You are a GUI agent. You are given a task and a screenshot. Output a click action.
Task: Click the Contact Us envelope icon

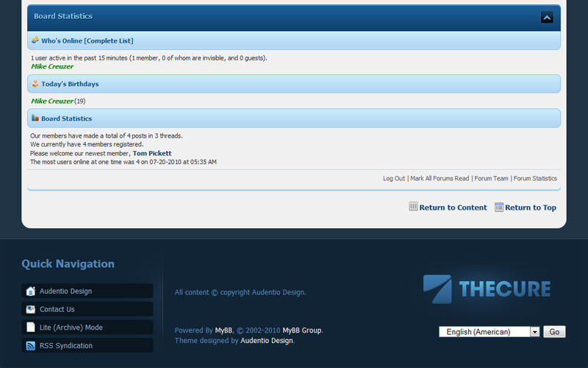coord(30,309)
